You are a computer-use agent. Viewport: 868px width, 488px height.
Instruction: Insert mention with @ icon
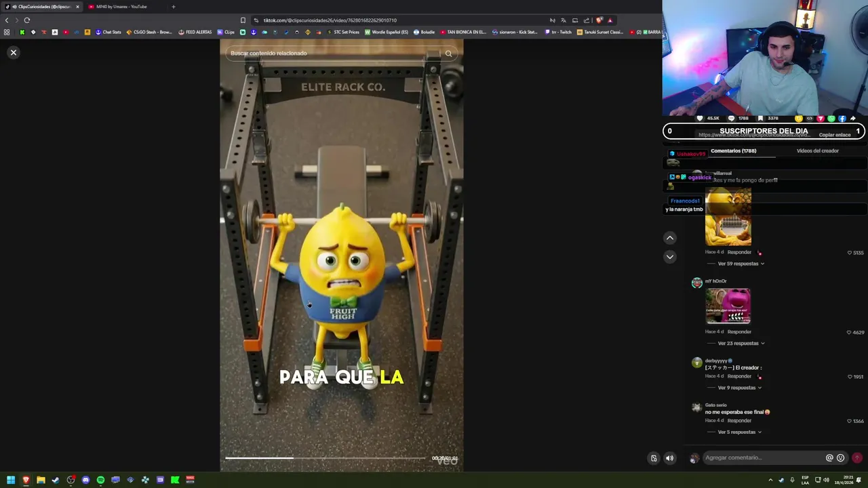tap(829, 457)
